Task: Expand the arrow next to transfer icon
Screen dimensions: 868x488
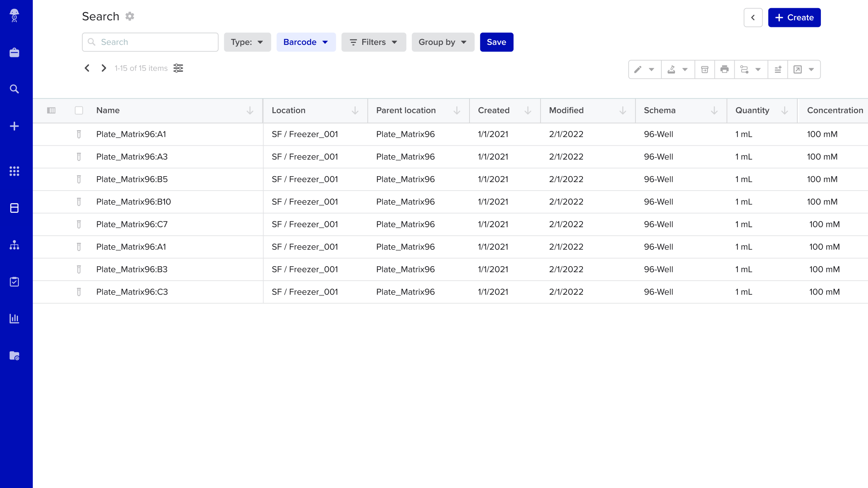Action: (x=685, y=69)
